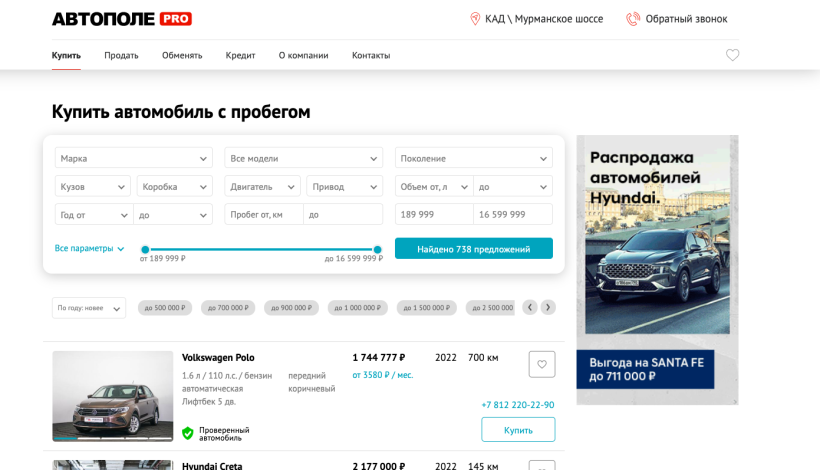This screenshot has height=470, width=820.
Task: Filter by до 500 000 ₽ chip
Action: coord(165,308)
